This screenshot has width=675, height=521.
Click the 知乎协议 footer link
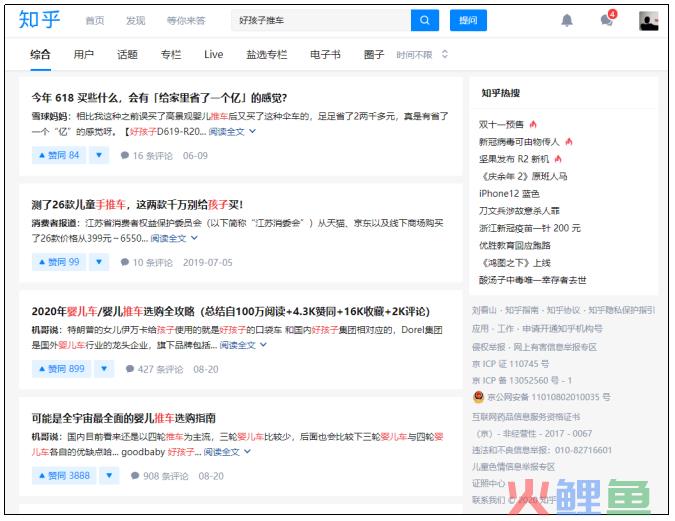[x=564, y=310]
